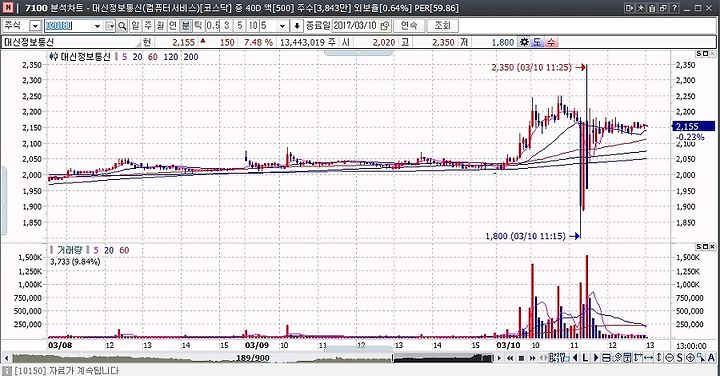The height and width of the screenshot is (376, 720).
Task: Click the 대신정보통신 stock name field
Action: click(71, 42)
